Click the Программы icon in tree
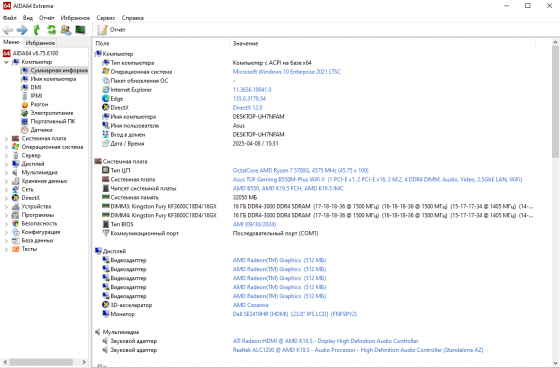Image resolution: width=560 pixels, height=368 pixels. [15, 215]
